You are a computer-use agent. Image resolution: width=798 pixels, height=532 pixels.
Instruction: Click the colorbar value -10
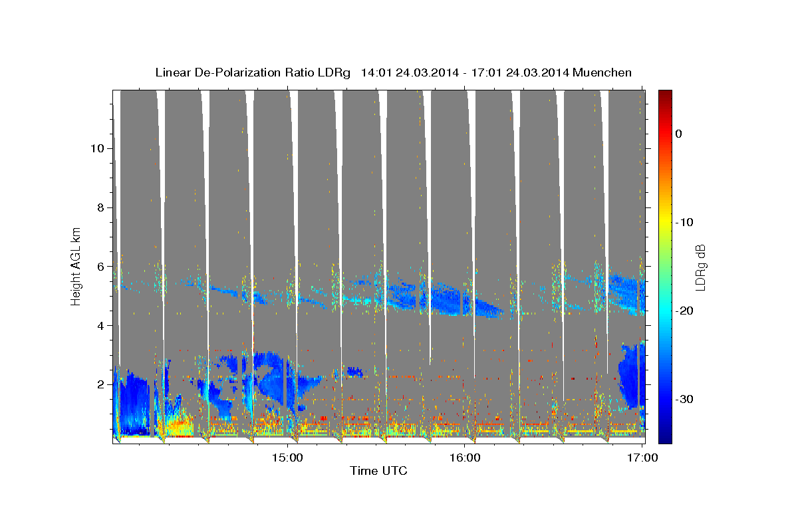click(x=684, y=222)
